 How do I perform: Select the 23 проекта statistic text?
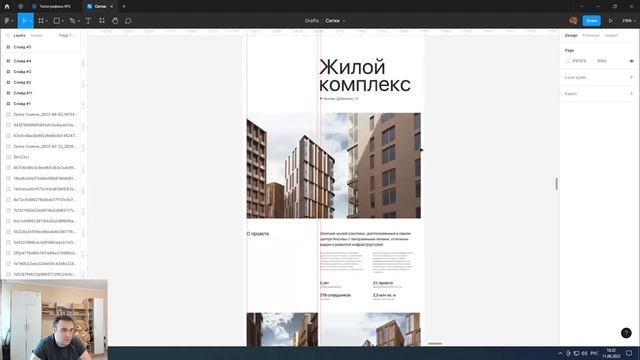(383, 283)
